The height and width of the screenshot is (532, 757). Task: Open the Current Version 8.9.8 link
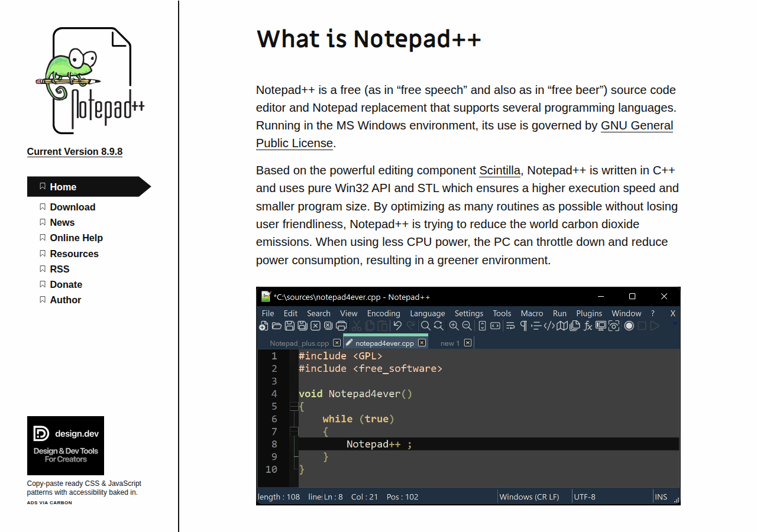(x=75, y=151)
